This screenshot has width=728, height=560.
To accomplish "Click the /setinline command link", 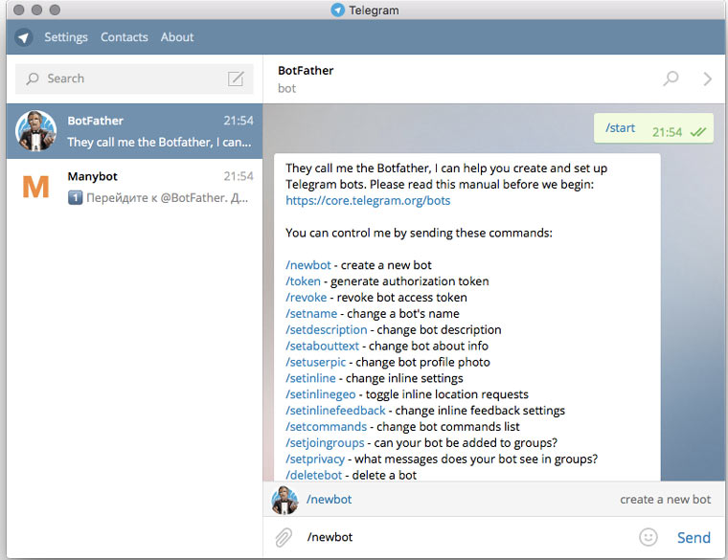I will pyautogui.click(x=310, y=378).
